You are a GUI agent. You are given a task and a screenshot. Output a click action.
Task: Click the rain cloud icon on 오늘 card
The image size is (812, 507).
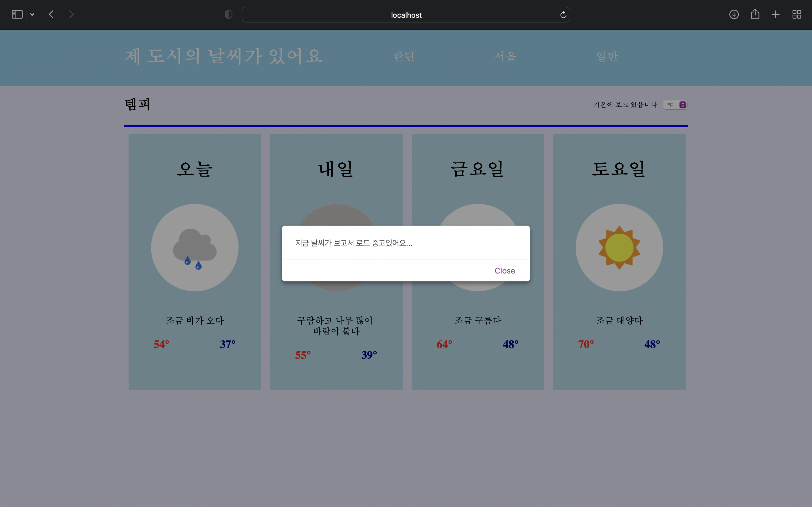[x=194, y=248]
